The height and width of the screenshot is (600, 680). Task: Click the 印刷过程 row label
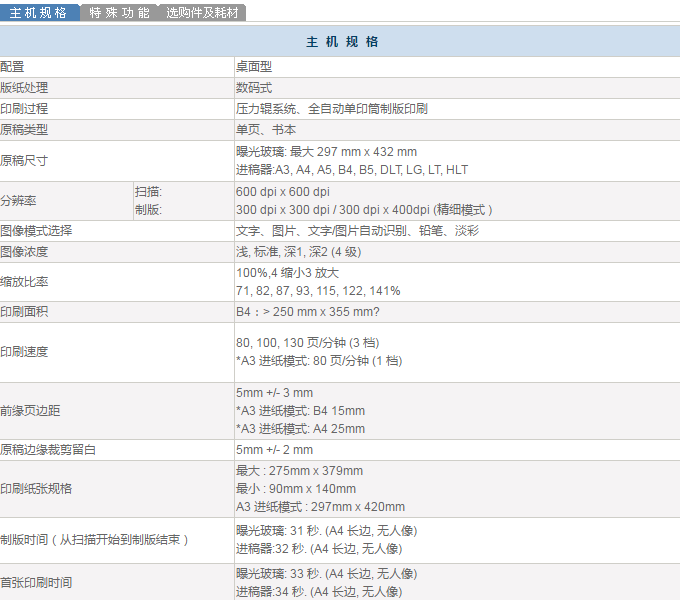point(24,108)
